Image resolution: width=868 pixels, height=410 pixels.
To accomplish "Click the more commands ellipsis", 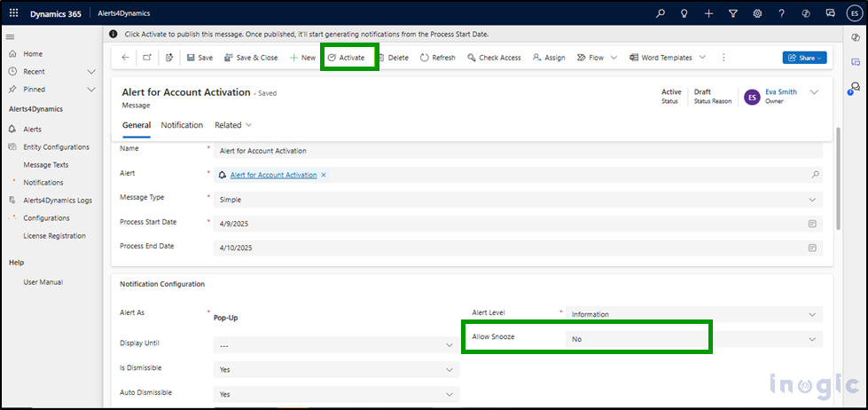I will [723, 58].
